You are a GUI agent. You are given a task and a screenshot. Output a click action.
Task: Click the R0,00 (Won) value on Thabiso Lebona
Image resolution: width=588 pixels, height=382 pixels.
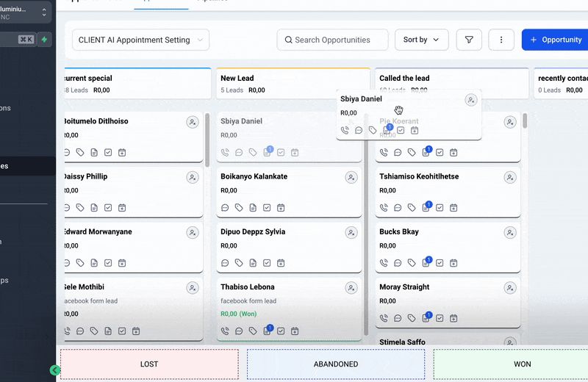pos(238,314)
